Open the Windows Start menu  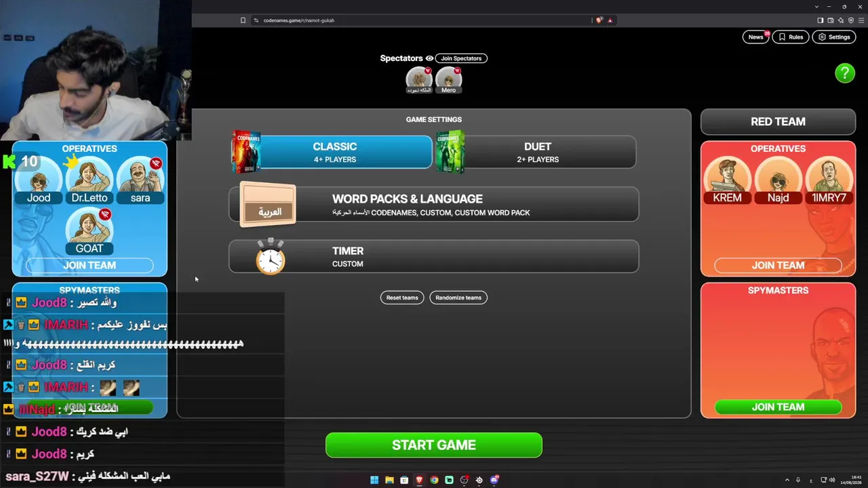click(x=374, y=480)
